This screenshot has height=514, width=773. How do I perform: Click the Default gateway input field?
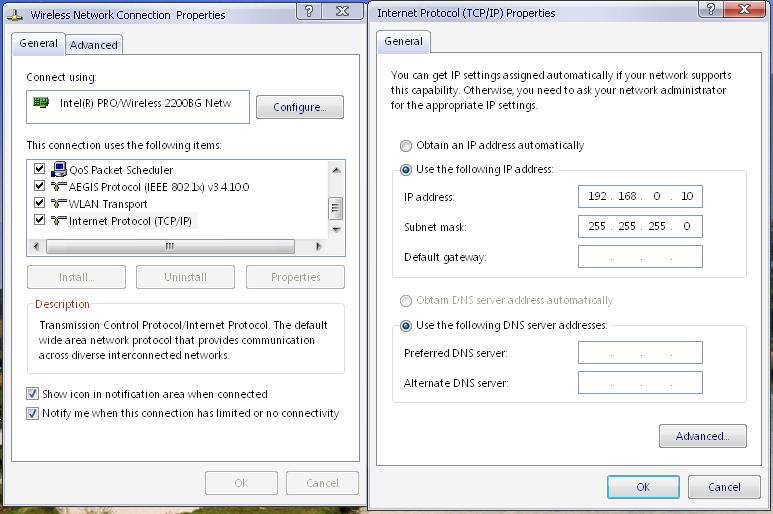[640, 257]
